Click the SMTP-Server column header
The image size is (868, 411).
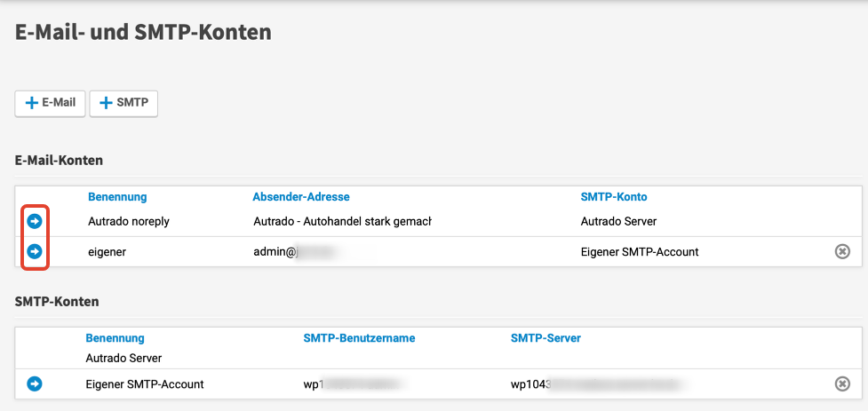click(545, 338)
